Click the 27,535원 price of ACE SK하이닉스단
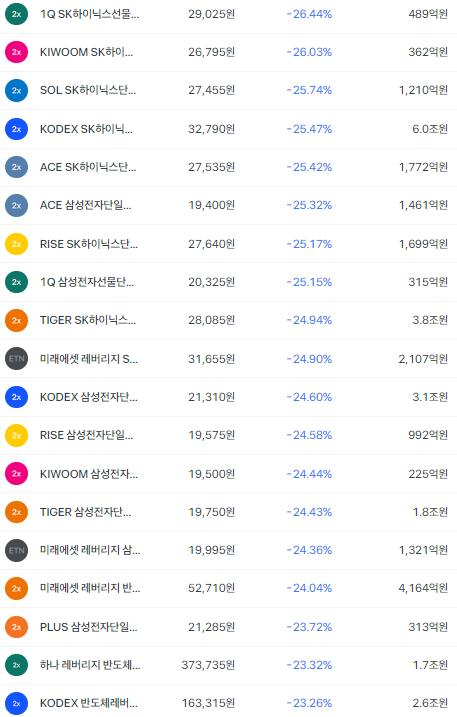The width and height of the screenshot is (457, 717). 211,167
